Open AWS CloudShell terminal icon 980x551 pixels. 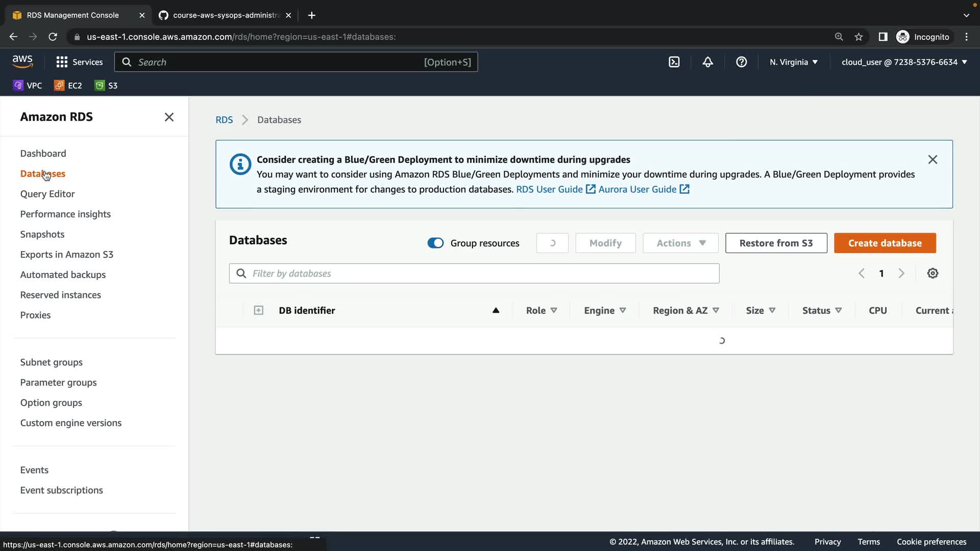tap(674, 62)
